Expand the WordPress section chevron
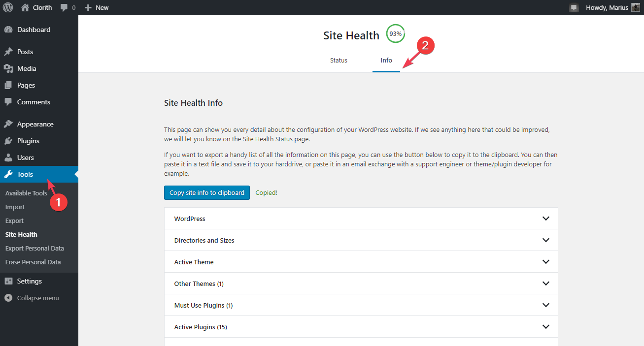The image size is (644, 346). (x=545, y=219)
